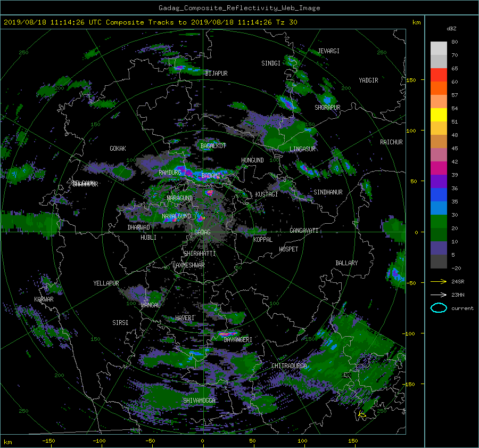Click the DAVANGERI city label
479x448 pixels.
click(238, 340)
